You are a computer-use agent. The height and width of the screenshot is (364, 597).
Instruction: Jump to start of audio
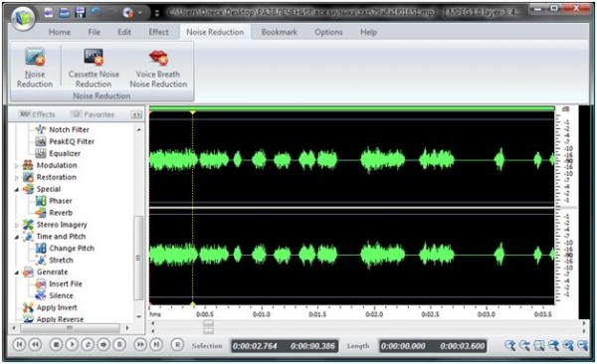(19, 344)
